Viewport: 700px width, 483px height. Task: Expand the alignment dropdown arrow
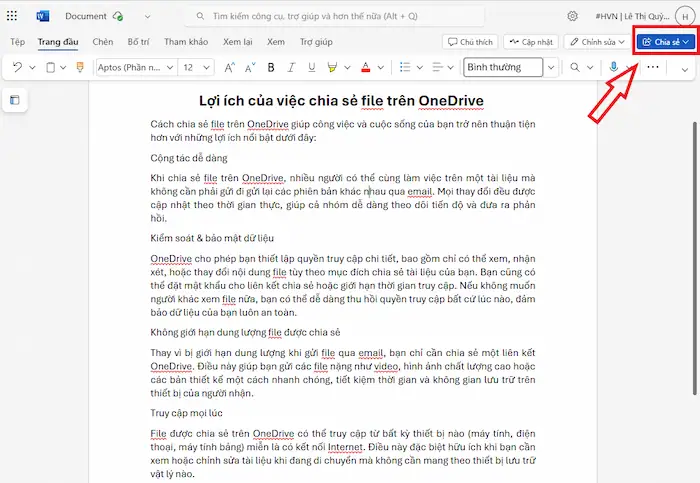[x=450, y=68]
